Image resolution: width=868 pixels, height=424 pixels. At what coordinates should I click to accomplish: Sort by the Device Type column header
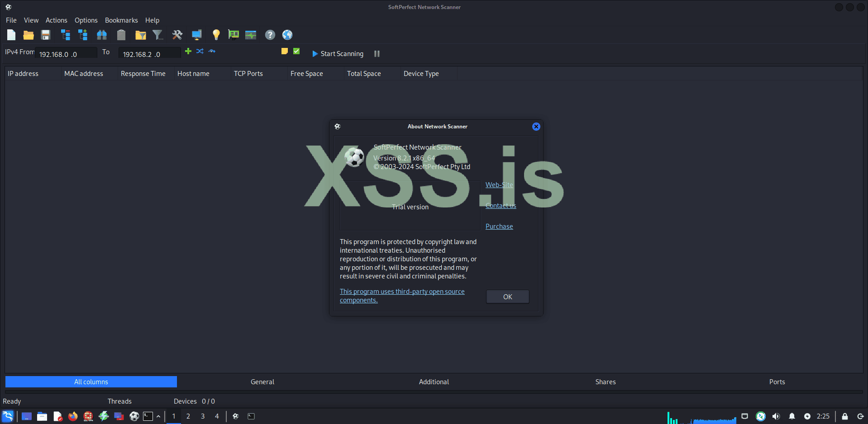(x=429, y=74)
